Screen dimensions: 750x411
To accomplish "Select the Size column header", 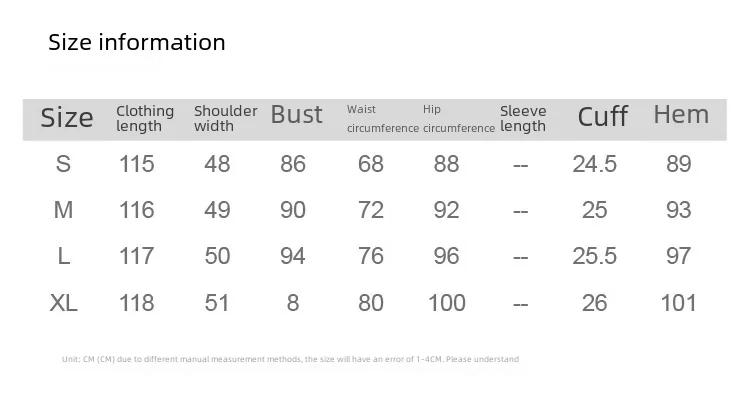I will tap(66, 118).
